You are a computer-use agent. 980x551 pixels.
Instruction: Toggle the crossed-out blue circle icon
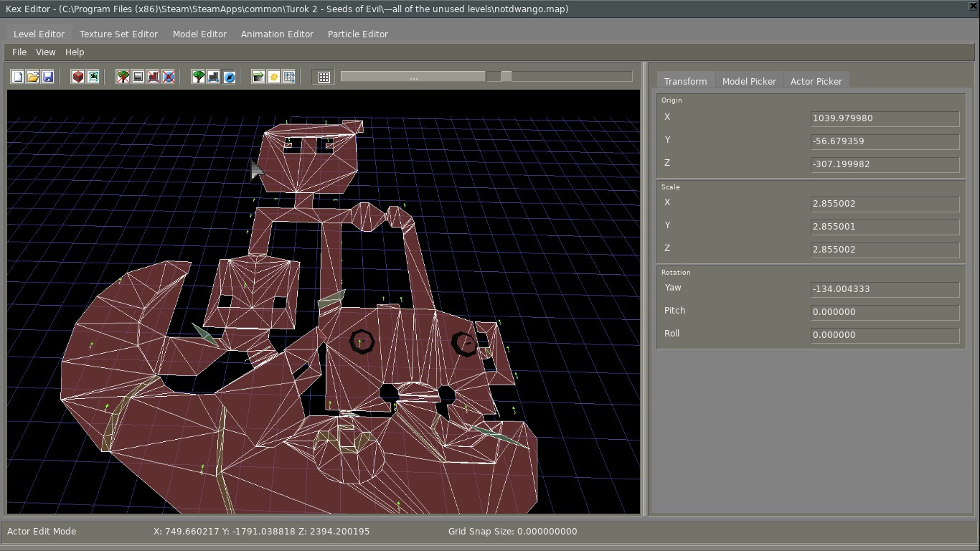click(168, 77)
